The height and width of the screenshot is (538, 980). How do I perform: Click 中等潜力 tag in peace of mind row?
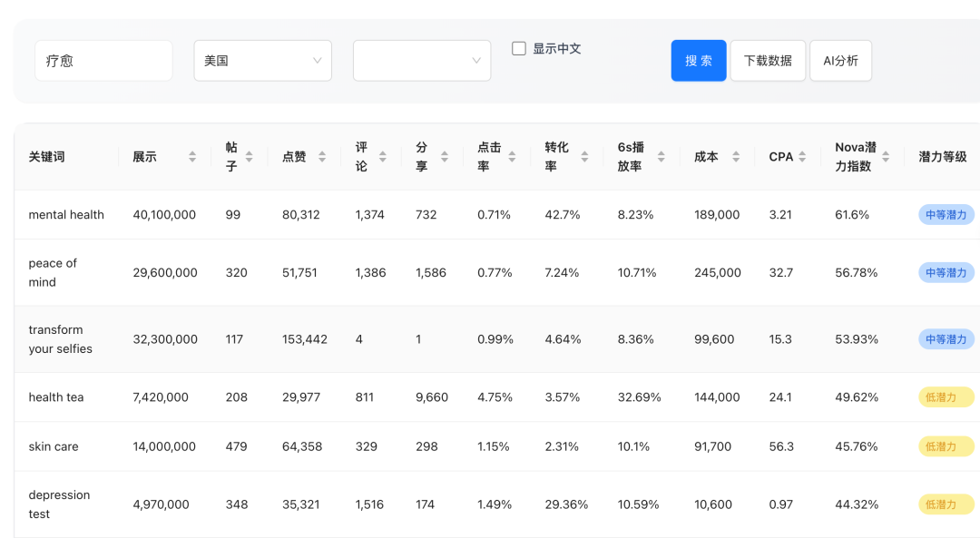click(946, 272)
